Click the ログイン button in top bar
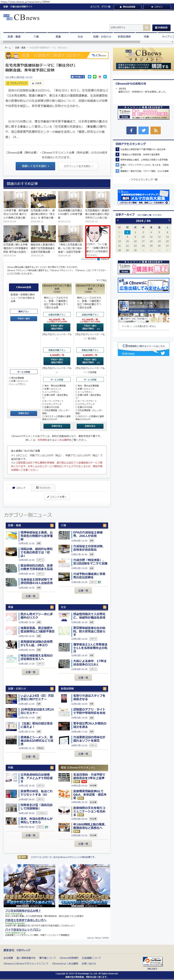Viewport: 174px width, 980px height. tap(157, 7)
